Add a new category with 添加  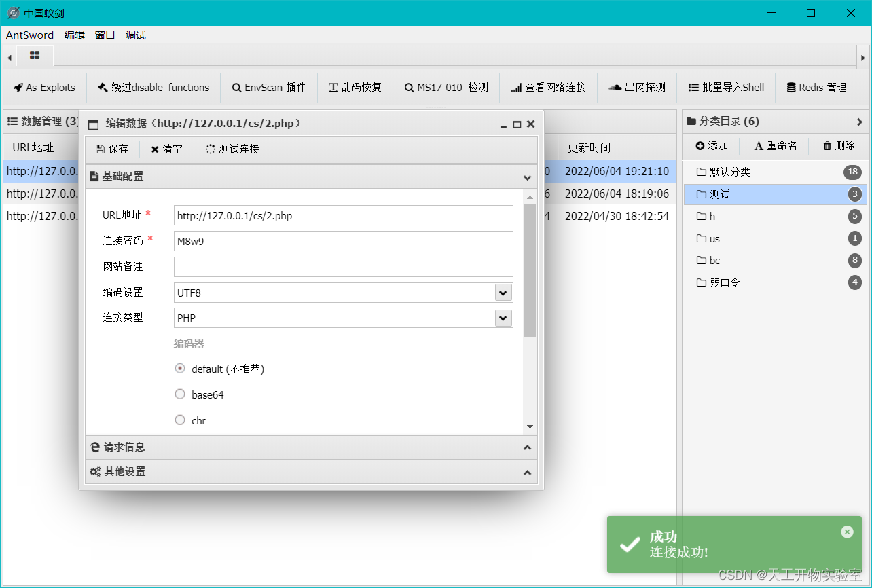712,146
